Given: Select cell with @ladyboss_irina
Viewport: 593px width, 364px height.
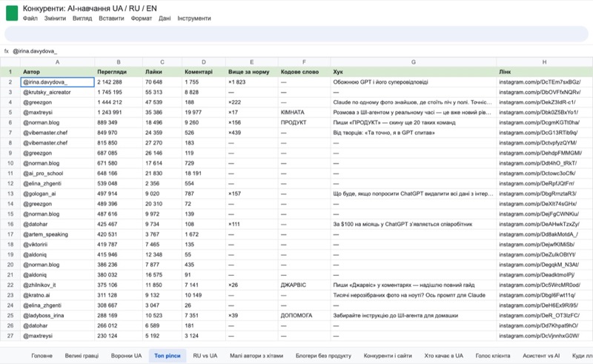Looking at the screenshot, I should click(58, 316).
